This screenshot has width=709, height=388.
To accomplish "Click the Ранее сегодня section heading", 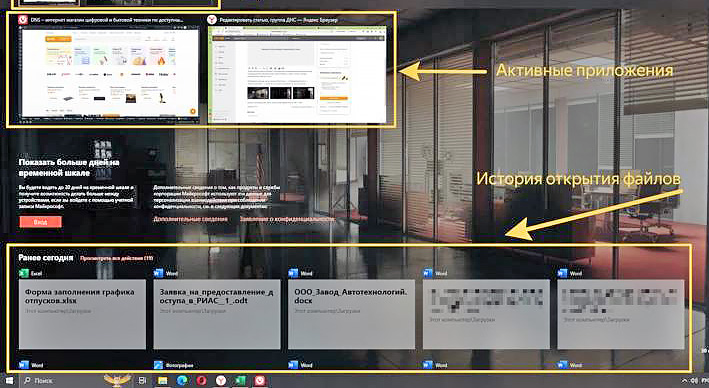I will 46,257.
